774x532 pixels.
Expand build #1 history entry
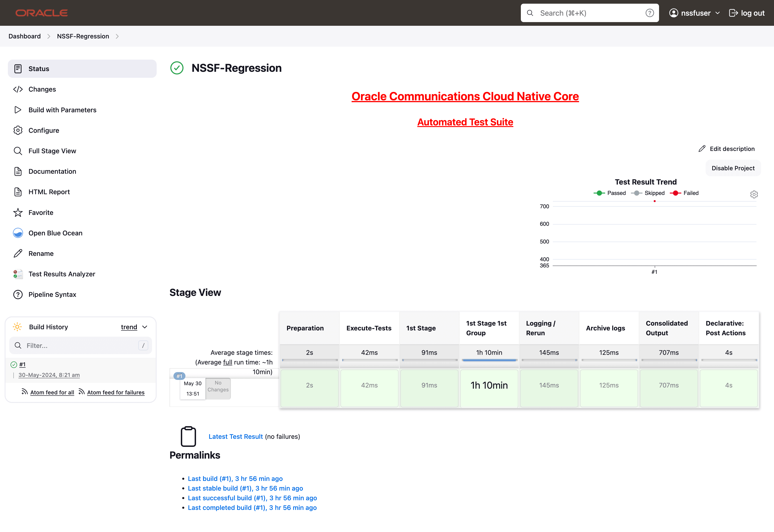click(x=22, y=364)
